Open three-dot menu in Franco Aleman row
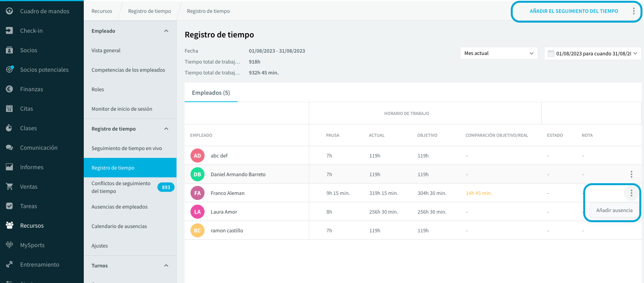 point(631,193)
